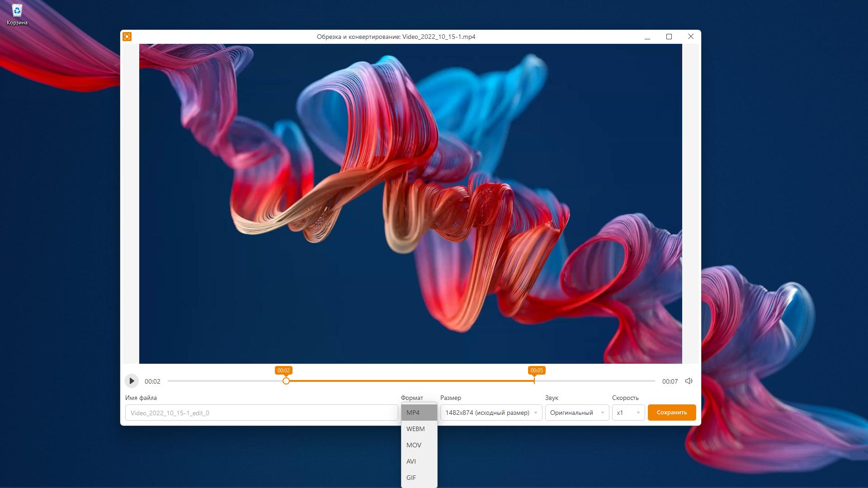Click the Сохранить button
Viewport: 868px width, 488px height.
[672, 413]
